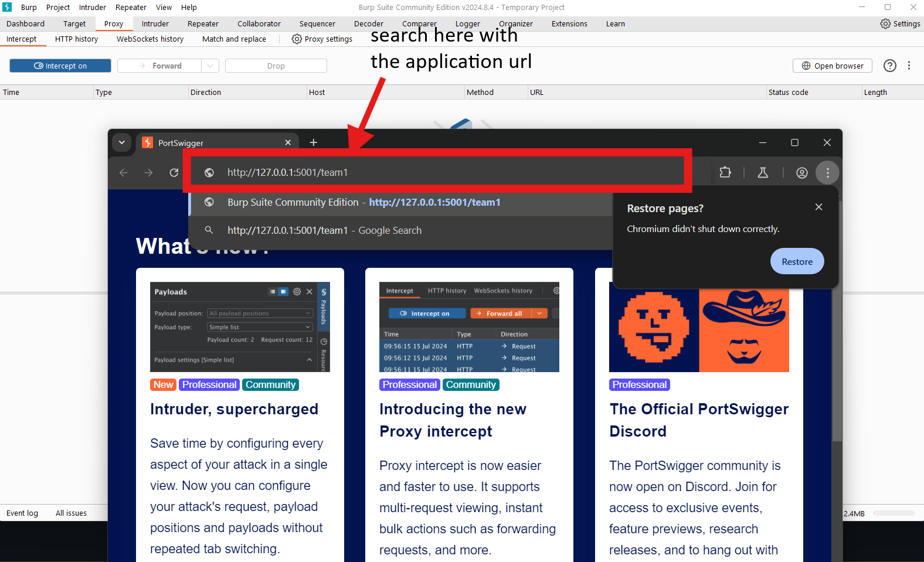Click the browser forward arrow
Viewport: 924px width, 562px height.
point(148,172)
